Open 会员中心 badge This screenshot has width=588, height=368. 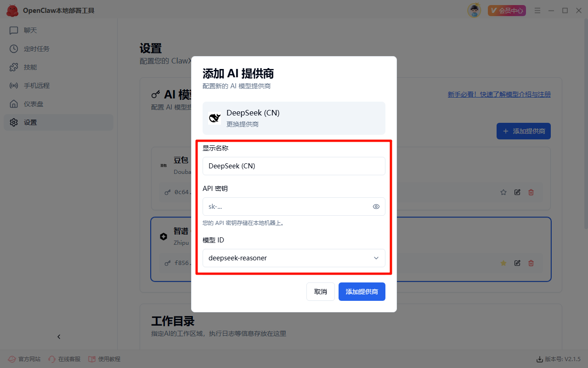tap(507, 11)
